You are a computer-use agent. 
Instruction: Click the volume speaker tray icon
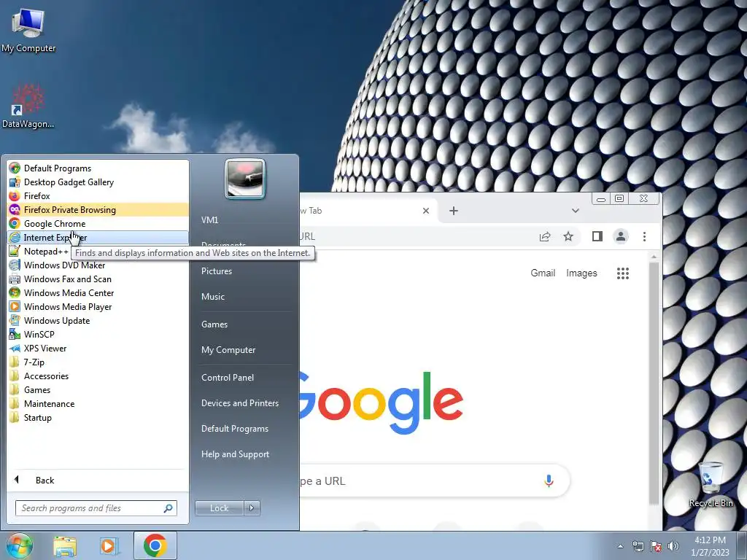(x=673, y=546)
